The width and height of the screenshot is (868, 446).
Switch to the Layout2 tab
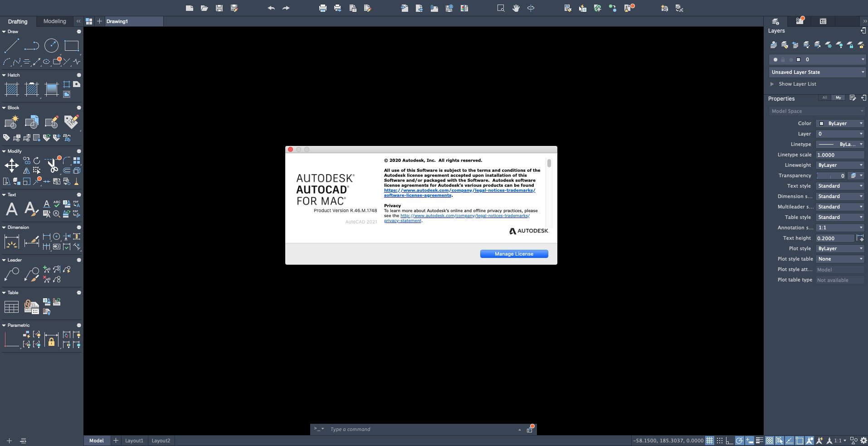161,441
